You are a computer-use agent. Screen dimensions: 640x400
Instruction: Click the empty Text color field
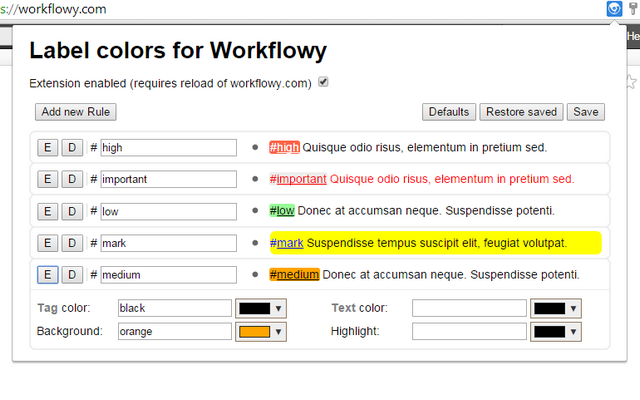pos(469,308)
